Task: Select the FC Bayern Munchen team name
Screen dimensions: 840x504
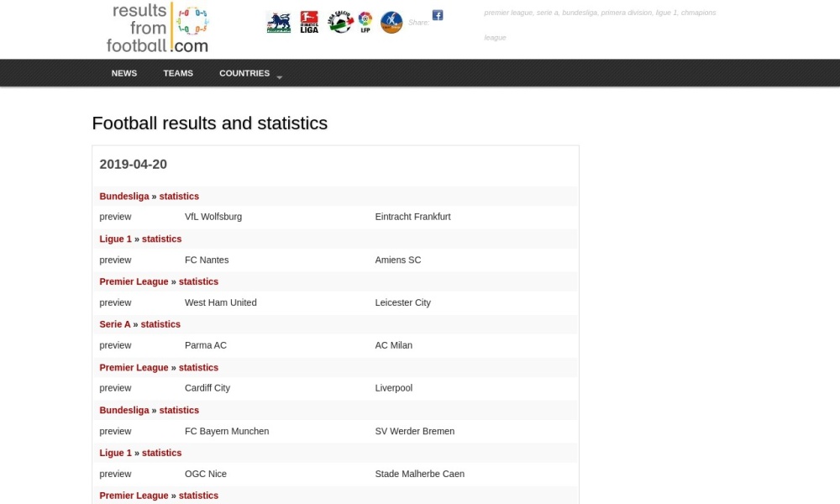Action: pos(227,431)
